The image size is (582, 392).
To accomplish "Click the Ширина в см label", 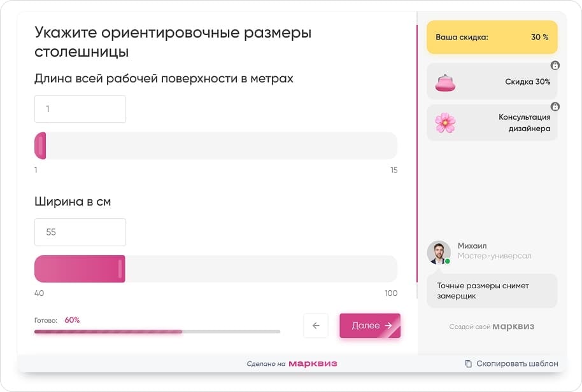I will point(73,202).
